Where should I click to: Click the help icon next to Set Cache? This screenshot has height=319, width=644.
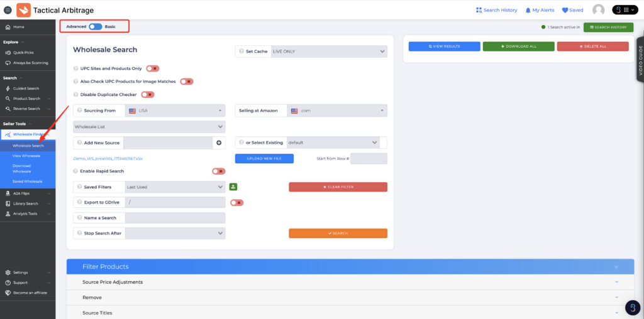point(241,51)
